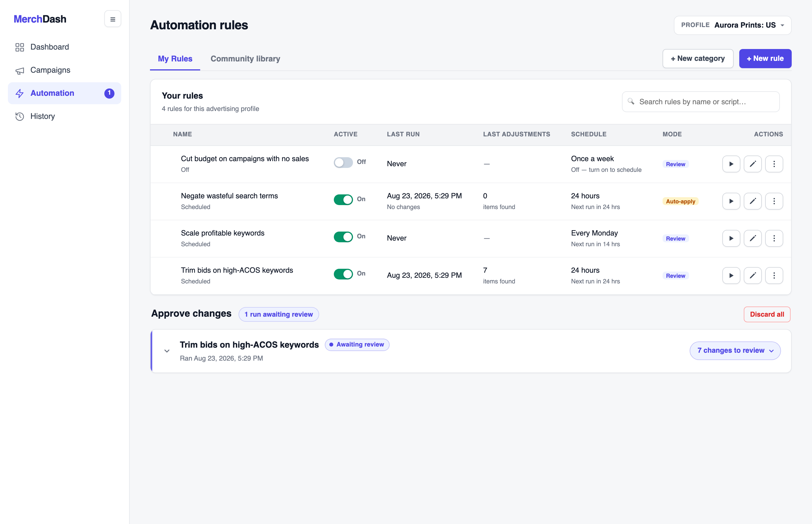Viewport: 812px width, 524px height.
Task: Click the SCHEDULE column header
Action: point(589,134)
